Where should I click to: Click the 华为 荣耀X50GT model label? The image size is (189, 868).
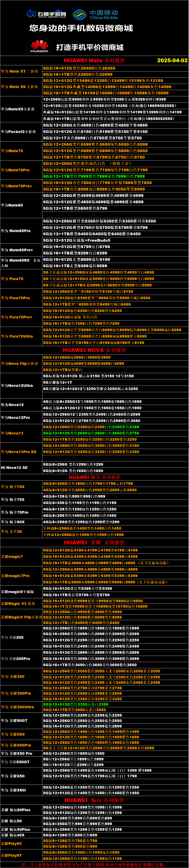tap(15, 762)
